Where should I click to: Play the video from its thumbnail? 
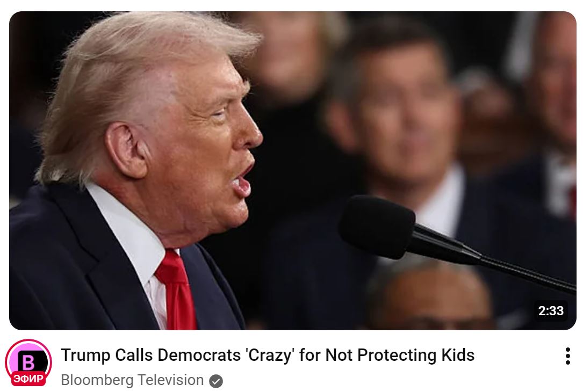click(293, 171)
